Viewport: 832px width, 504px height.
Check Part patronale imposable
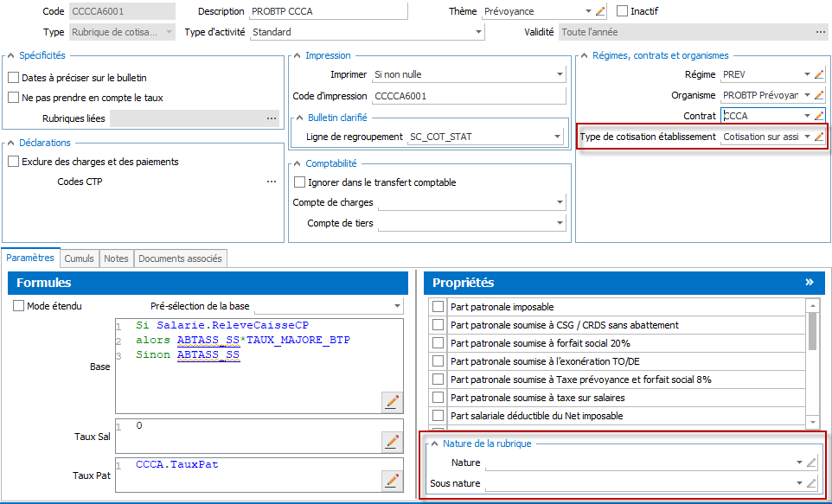click(438, 307)
